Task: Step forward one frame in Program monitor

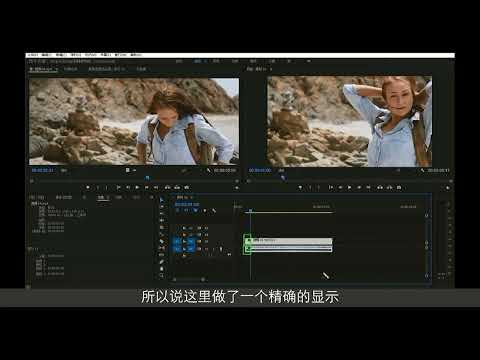Action: [x=359, y=188]
